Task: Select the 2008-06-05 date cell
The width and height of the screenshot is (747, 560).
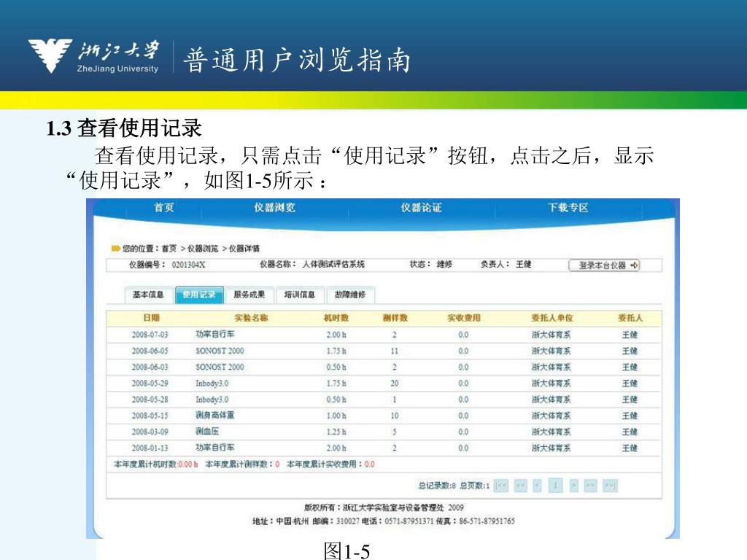Action: click(150, 351)
